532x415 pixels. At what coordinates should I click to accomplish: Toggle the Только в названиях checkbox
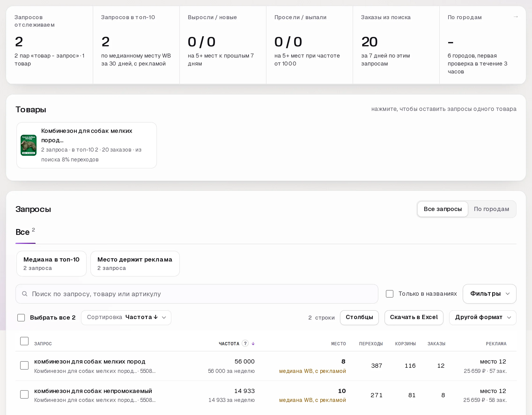click(389, 294)
